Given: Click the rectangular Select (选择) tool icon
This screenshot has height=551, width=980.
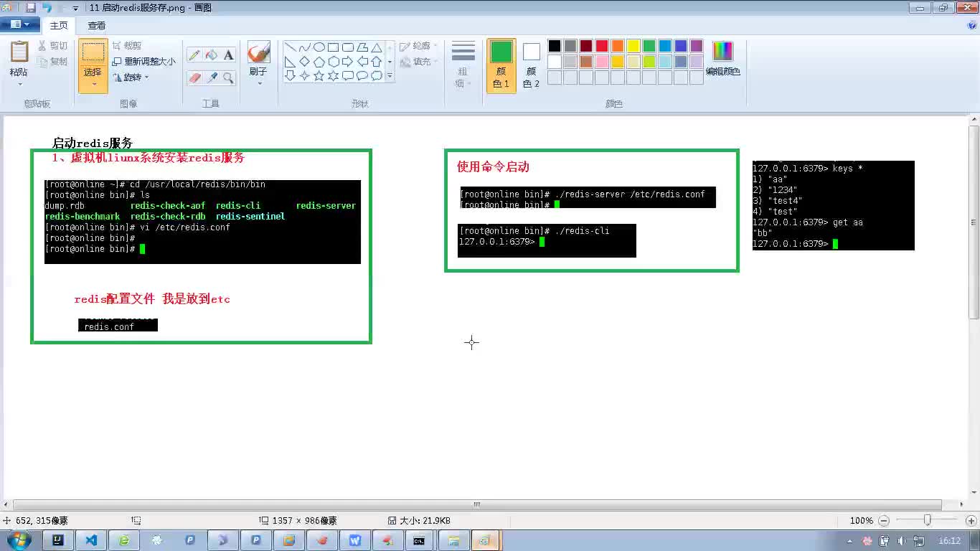Looking at the screenshot, I should pos(93,52).
